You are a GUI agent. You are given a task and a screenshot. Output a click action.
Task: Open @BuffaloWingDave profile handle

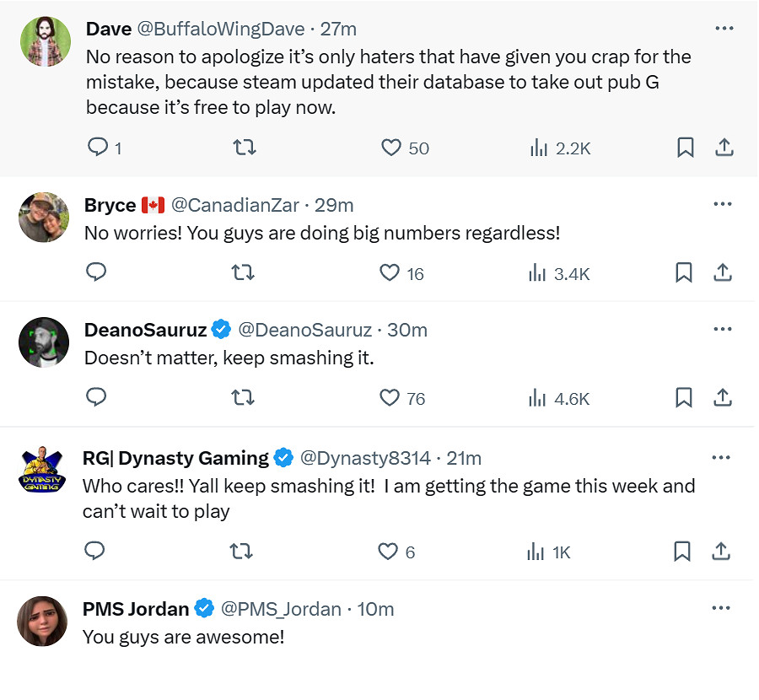coord(220,29)
